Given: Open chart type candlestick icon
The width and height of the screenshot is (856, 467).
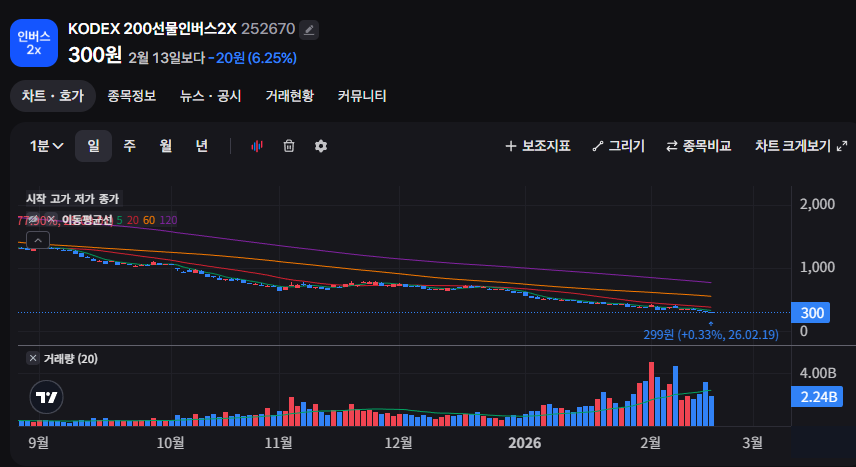Looking at the screenshot, I should click(257, 146).
